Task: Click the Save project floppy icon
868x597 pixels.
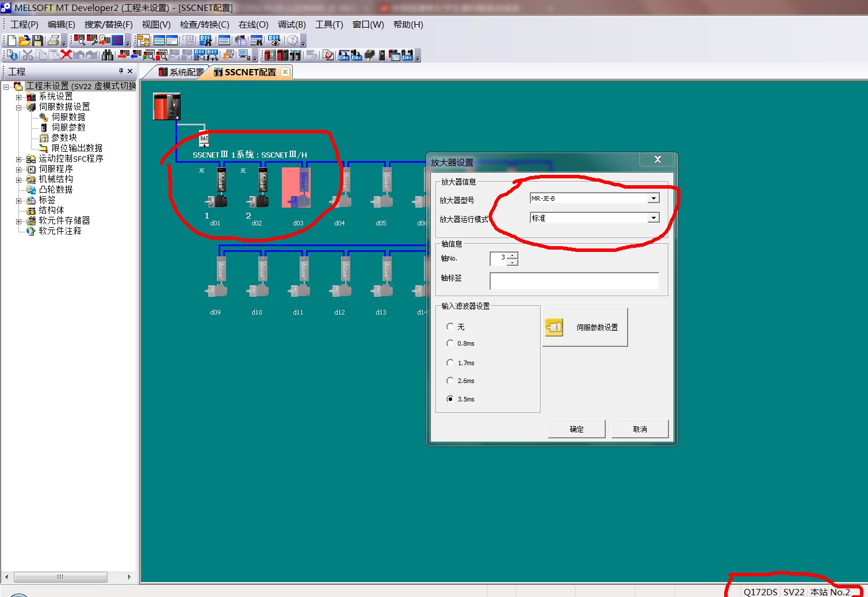Action: 37,40
